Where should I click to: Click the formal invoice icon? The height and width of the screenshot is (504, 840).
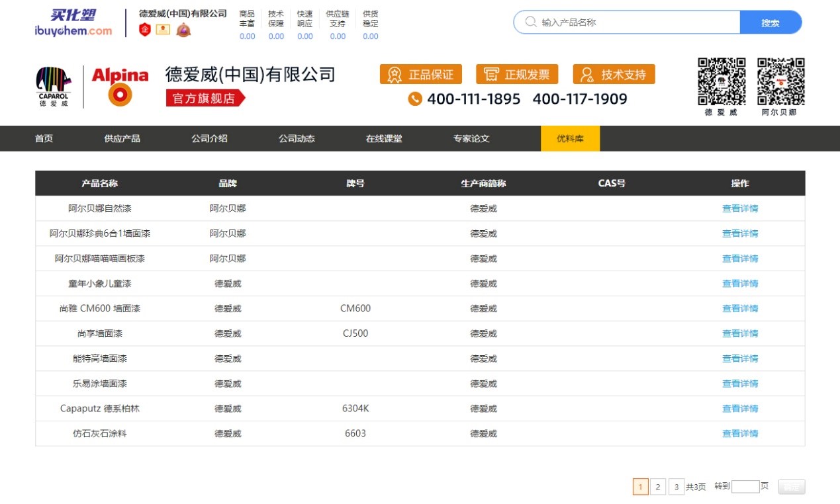[490, 75]
